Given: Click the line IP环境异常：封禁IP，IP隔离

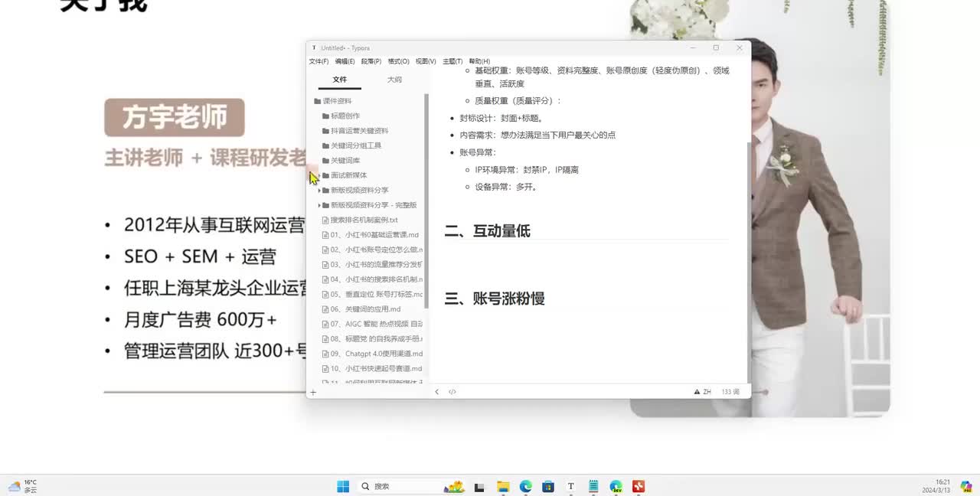Looking at the screenshot, I should tap(527, 170).
